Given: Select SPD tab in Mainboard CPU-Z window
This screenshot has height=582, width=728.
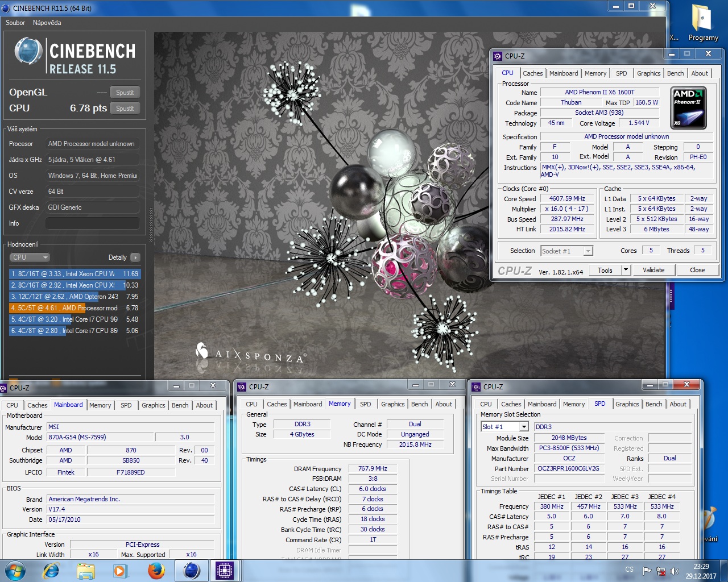Looking at the screenshot, I should (126, 405).
